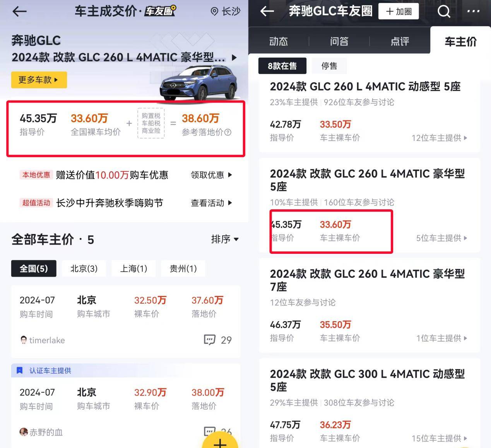Tap the 33.60万 全国裸车均价 value
The height and width of the screenshot is (448, 491).
tap(89, 118)
